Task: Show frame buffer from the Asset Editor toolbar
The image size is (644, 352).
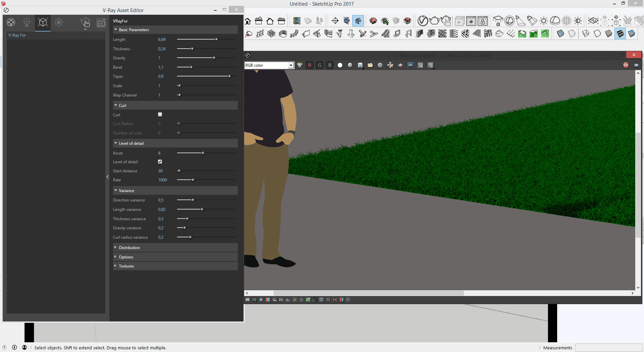Action: [x=101, y=22]
